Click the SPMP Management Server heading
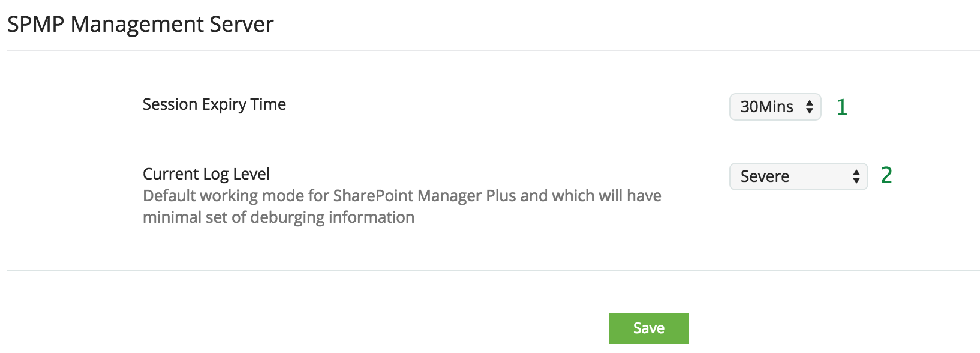980x353 pixels. pyautogui.click(x=140, y=25)
